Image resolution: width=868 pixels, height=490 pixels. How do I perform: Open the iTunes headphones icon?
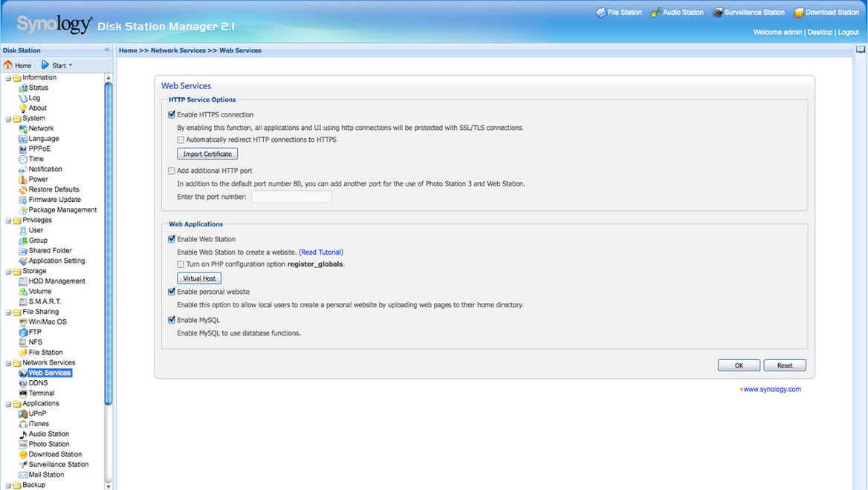pyautogui.click(x=23, y=424)
